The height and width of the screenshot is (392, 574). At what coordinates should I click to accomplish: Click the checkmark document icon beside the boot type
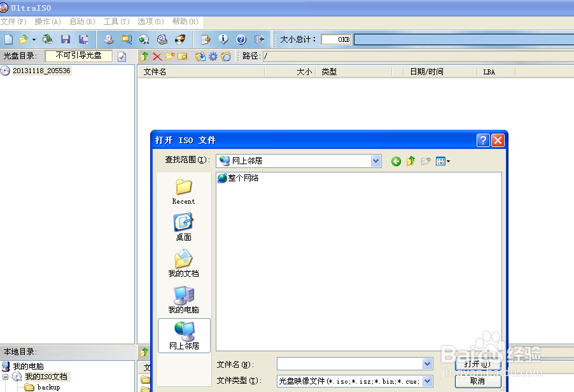[122, 57]
